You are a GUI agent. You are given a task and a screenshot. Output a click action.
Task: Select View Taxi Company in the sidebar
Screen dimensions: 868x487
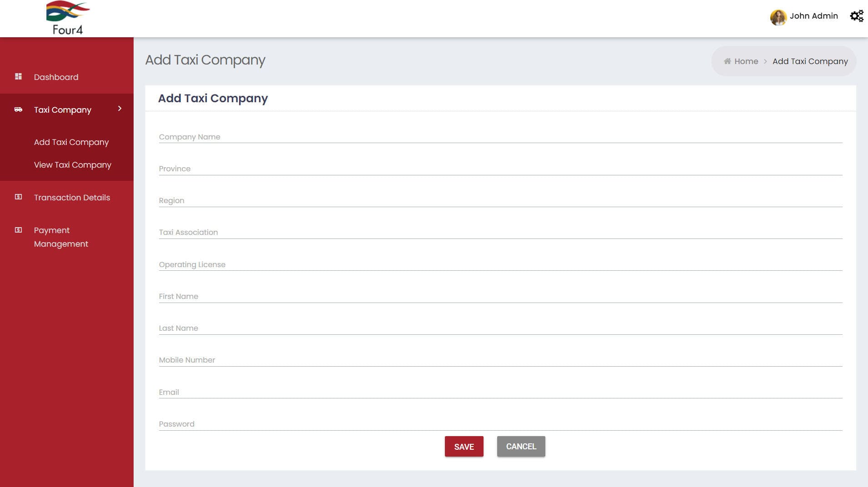[72, 164]
